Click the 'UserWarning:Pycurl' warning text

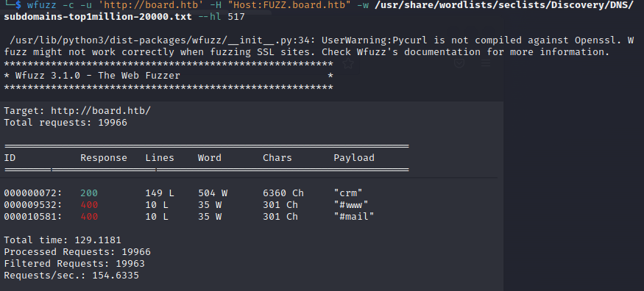[x=374, y=40]
